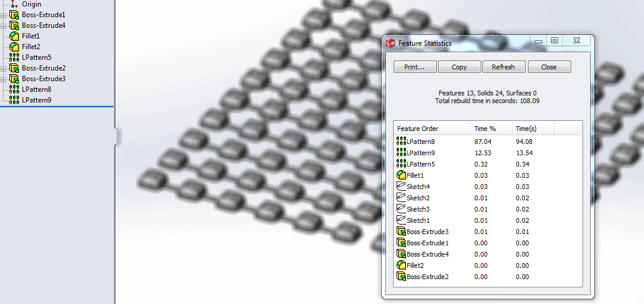Click the Fillet2 icon in the feature tree
The width and height of the screenshot is (644, 304).
15,47
